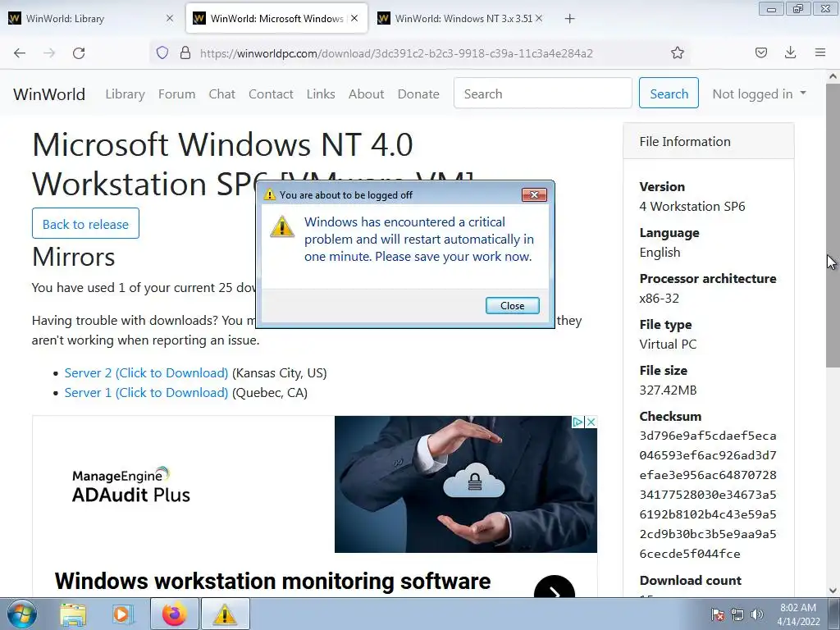Open About in the navigation bar

pos(366,94)
